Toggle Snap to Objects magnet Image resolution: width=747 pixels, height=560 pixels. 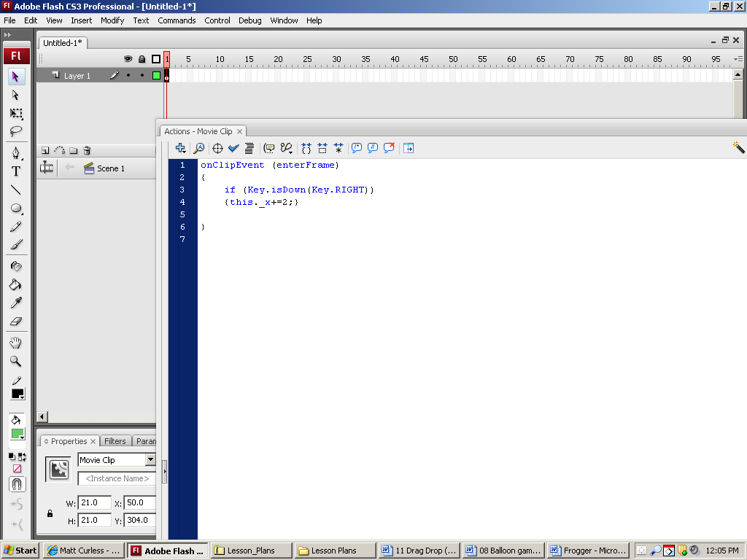pos(17,484)
